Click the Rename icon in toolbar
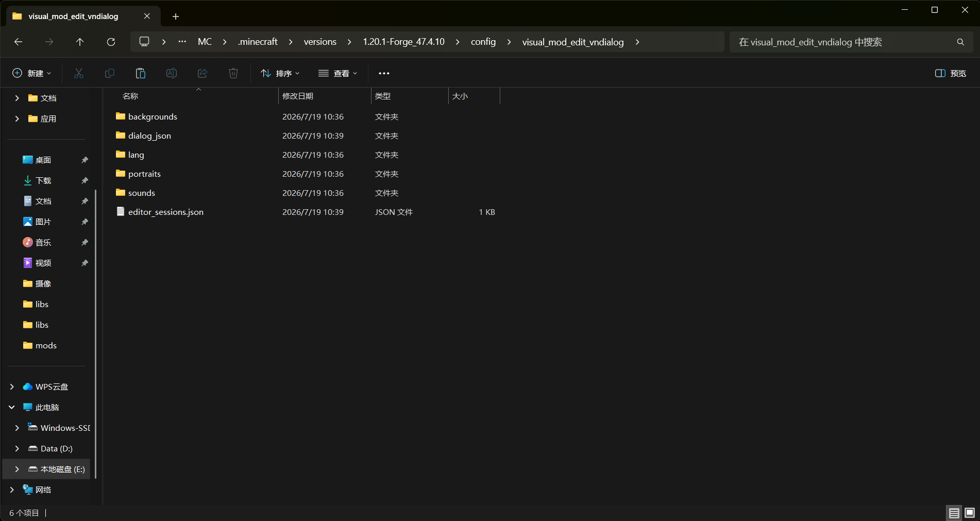This screenshot has height=521, width=980. (172, 73)
